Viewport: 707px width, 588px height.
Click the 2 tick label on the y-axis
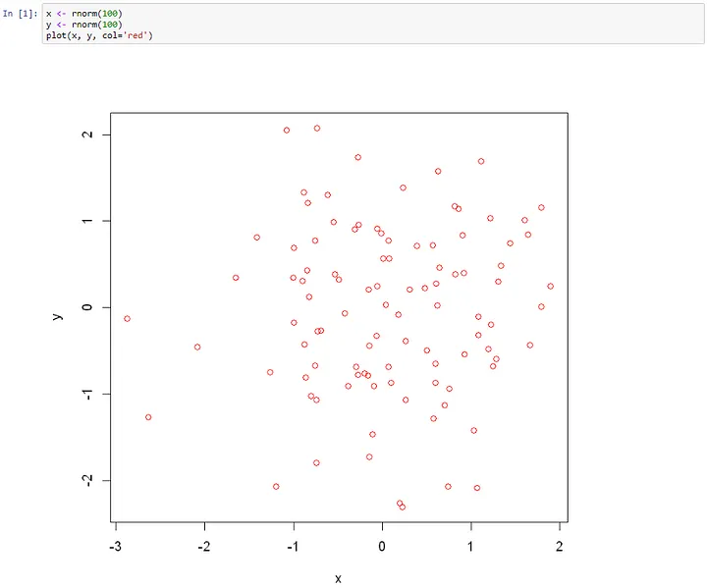tap(85, 134)
